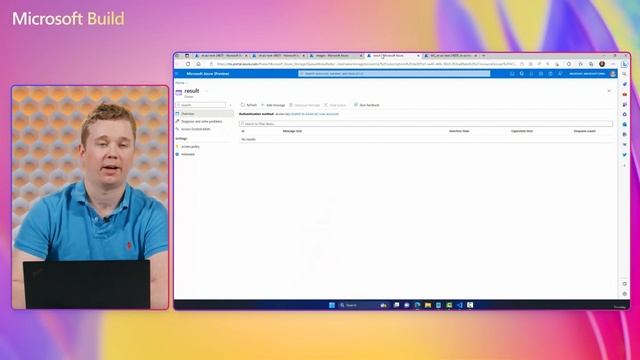Open 'Access Control (IAM)' menu item
This screenshot has height=360, width=640.
tap(195, 129)
